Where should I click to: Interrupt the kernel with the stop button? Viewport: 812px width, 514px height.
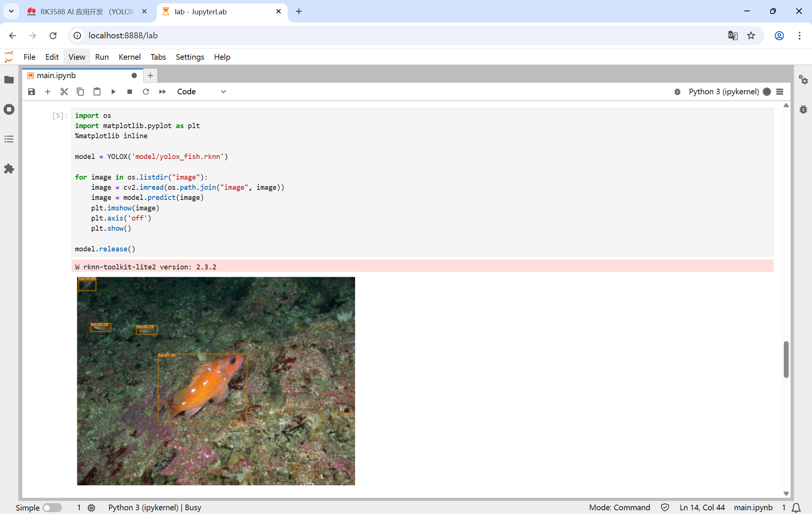coord(130,92)
